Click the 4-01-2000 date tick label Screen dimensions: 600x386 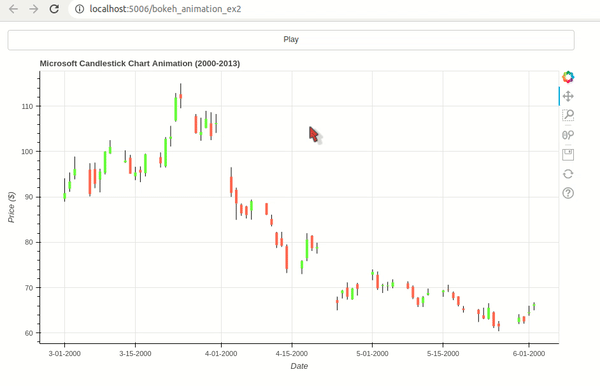(221, 353)
